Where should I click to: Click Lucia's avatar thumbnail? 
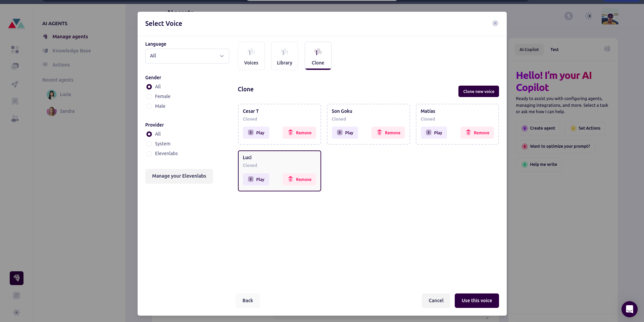52,95
